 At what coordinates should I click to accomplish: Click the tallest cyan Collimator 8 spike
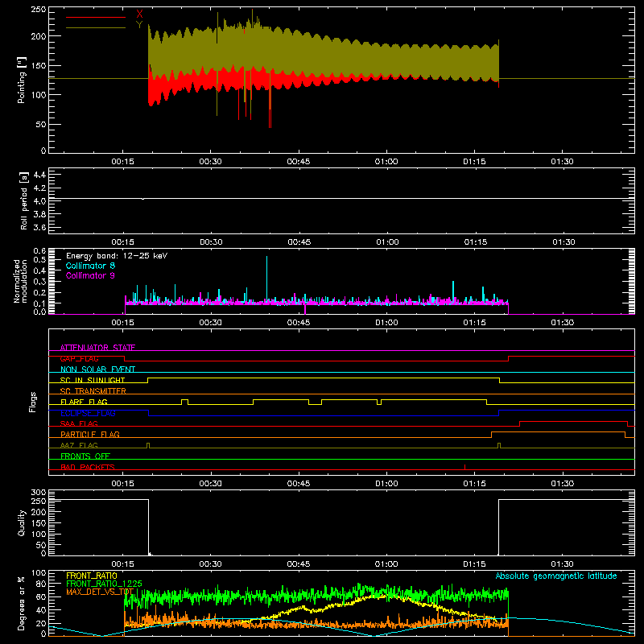click(x=267, y=279)
